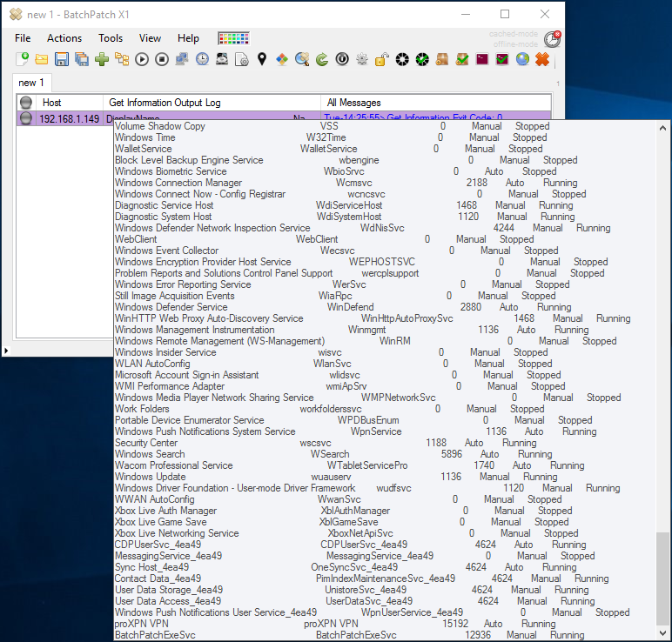Click the orange X delete icon
672x642 pixels.
(x=542, y=59)
